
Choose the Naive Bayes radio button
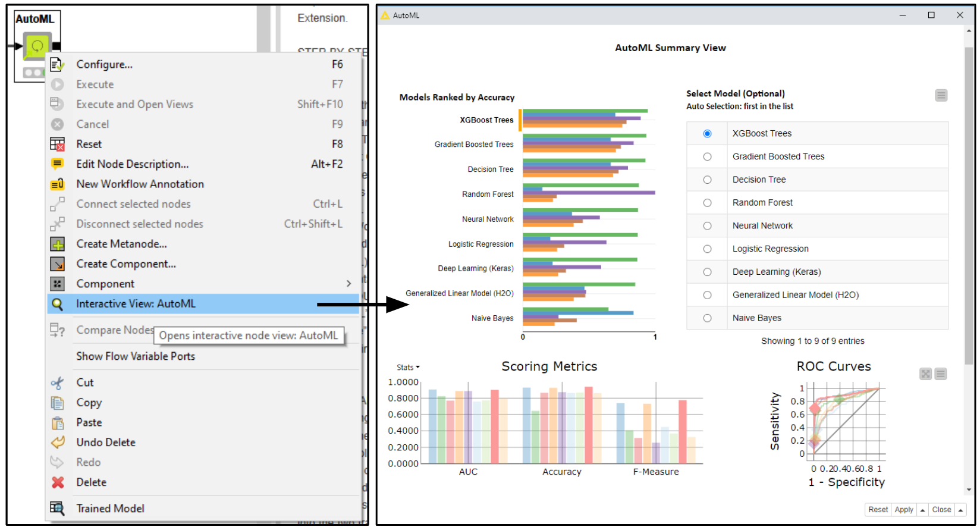click(707, 318)
